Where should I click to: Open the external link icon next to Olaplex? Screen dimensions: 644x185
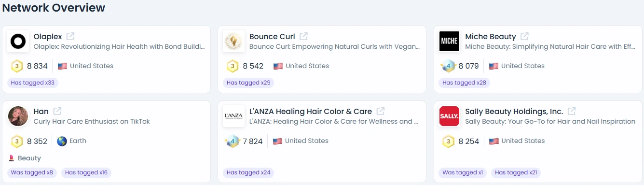pos(70,36)
